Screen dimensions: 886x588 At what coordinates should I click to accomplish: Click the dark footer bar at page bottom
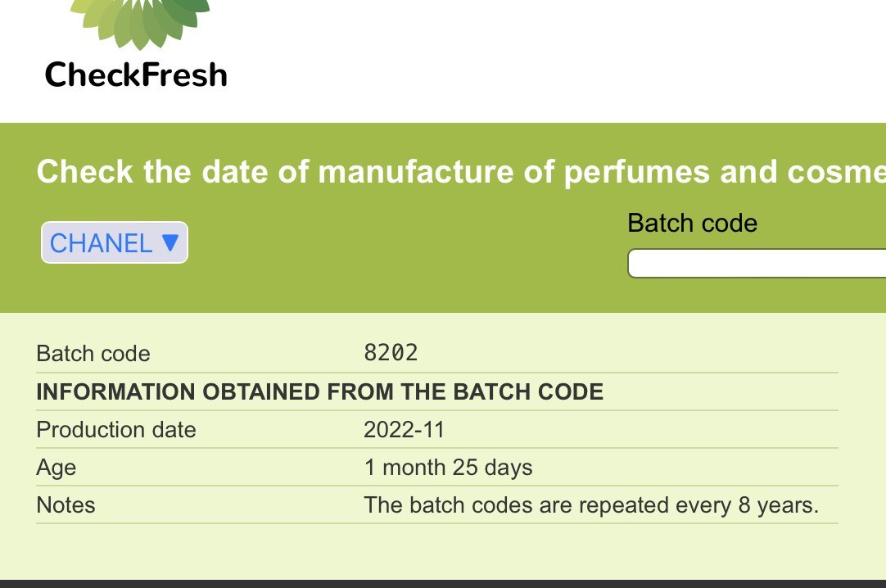pyautogui.click(x=443, y=583)
